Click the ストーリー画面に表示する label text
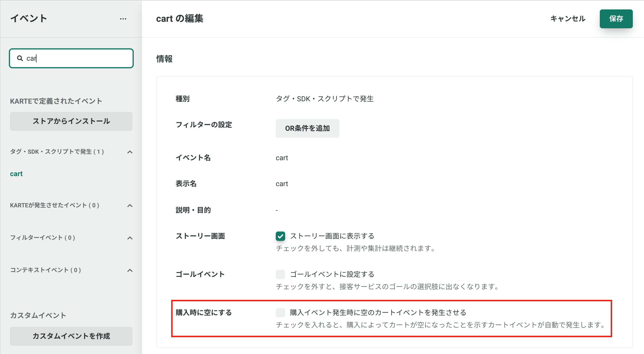This screenshot has width=644, height=354. [332, 236]
